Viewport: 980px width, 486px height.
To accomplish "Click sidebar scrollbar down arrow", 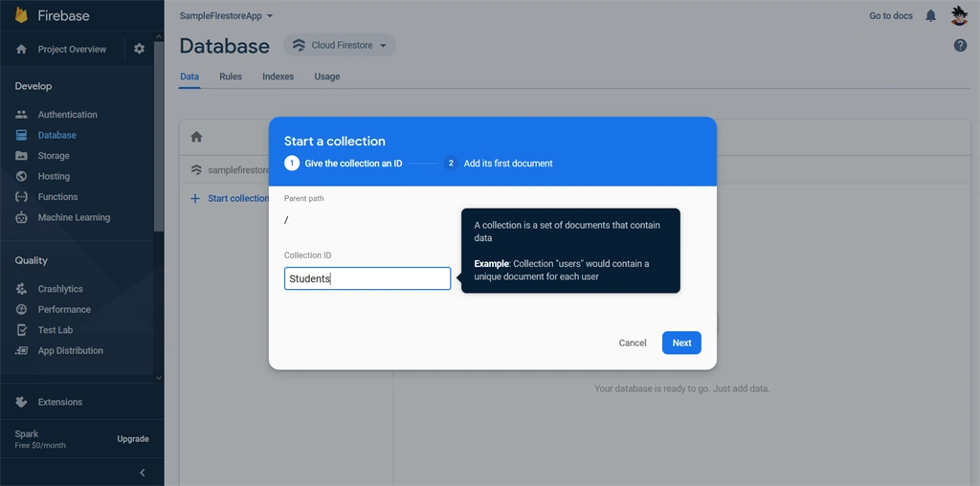I will click(159, 377).
